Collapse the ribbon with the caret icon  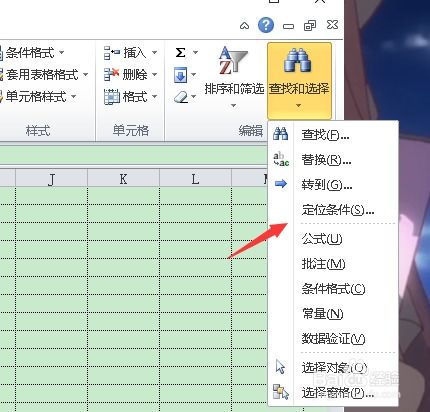(244, 26)
